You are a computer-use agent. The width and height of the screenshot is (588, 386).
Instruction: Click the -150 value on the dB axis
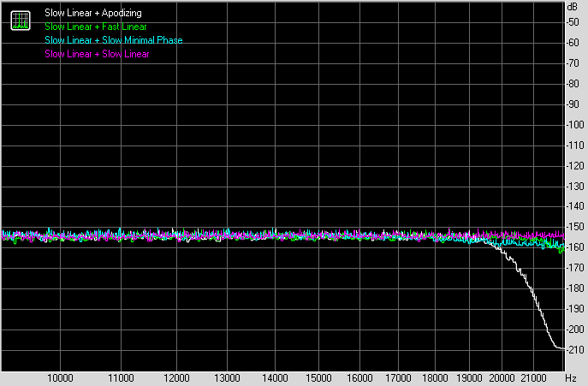[x=574, y=227]
